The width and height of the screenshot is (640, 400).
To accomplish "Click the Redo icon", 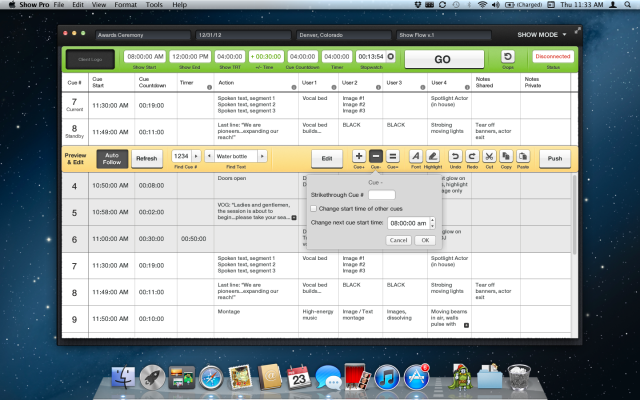I will tap(472, 156).
